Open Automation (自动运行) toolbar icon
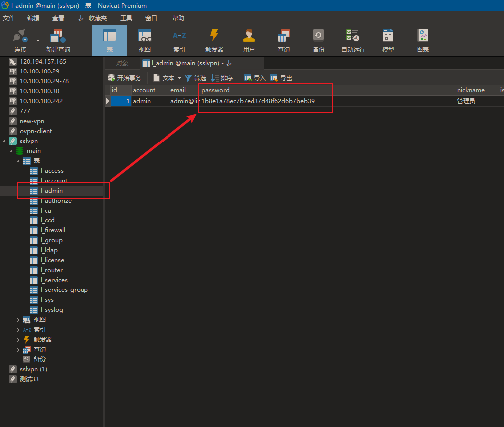Screen dimensions: 504x427 [x=353, y=37]
